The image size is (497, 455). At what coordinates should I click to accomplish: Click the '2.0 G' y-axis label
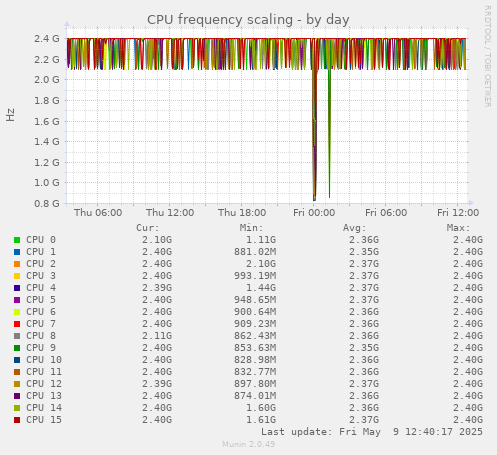pos(47,80)
